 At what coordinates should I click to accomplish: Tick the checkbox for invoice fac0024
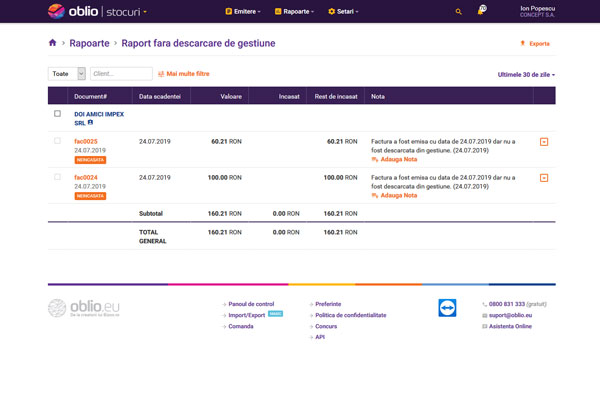57,177
